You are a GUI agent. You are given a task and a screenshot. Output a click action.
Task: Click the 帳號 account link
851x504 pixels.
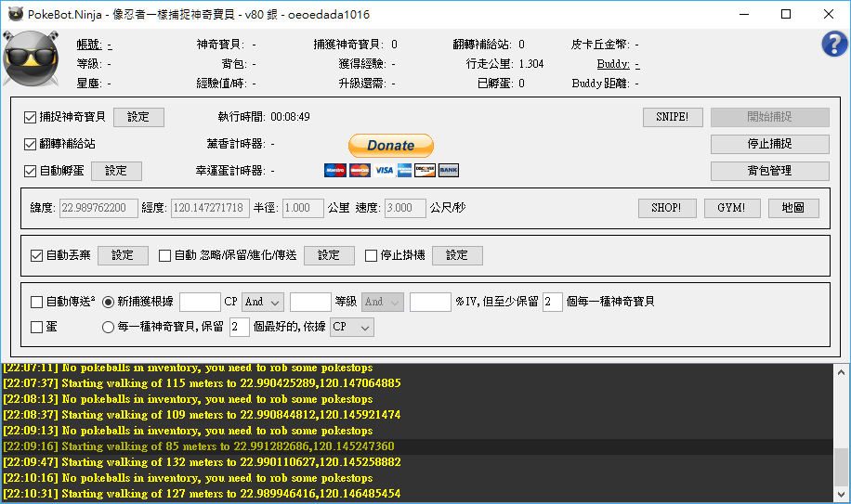point(89,45)
